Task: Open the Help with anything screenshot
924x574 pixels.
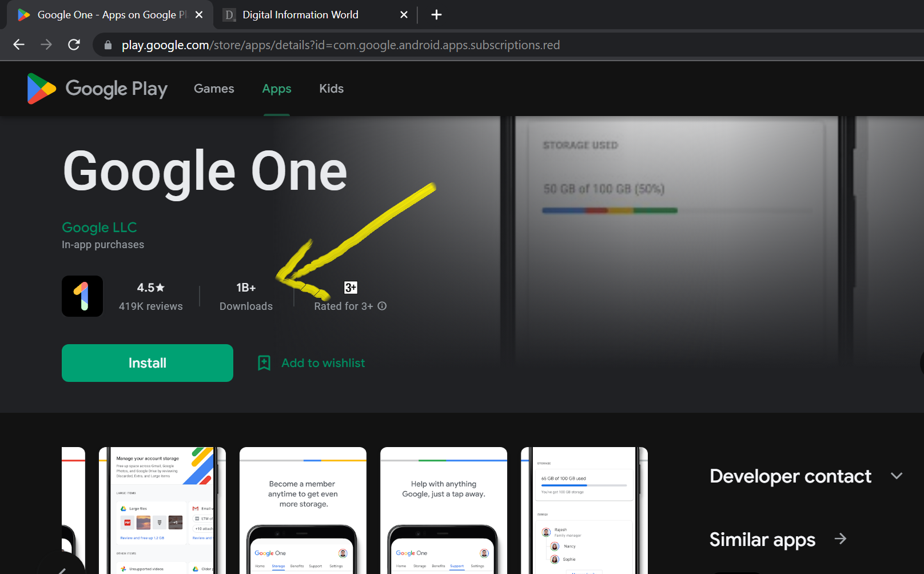Action: click(444, 511)
